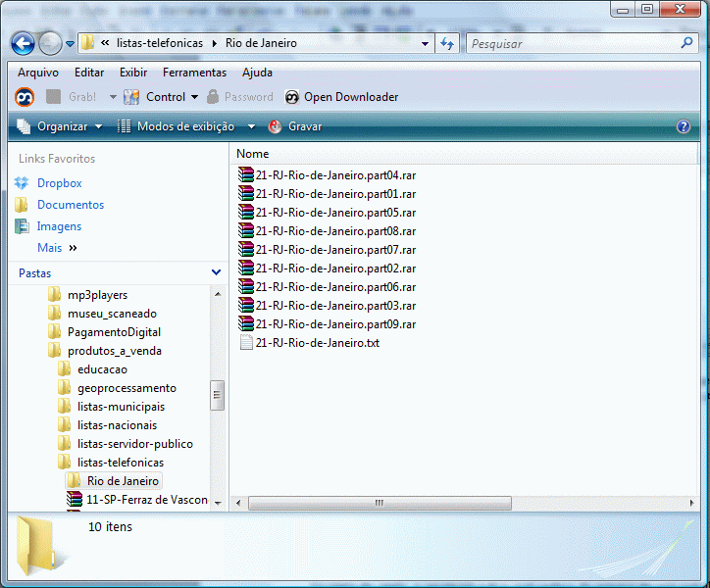Open the help question mark icon
Viewport: 710px width, 588px height.
684,126
